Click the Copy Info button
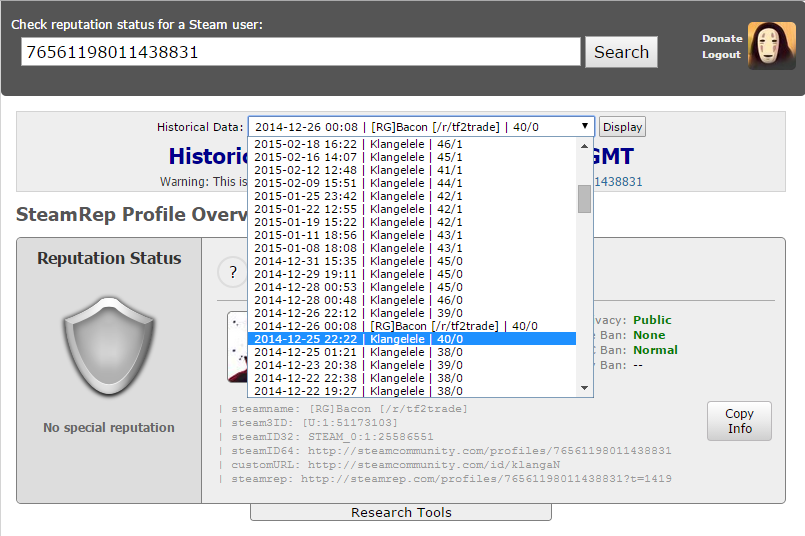This screenshot has width=805, height=536. 739,421
